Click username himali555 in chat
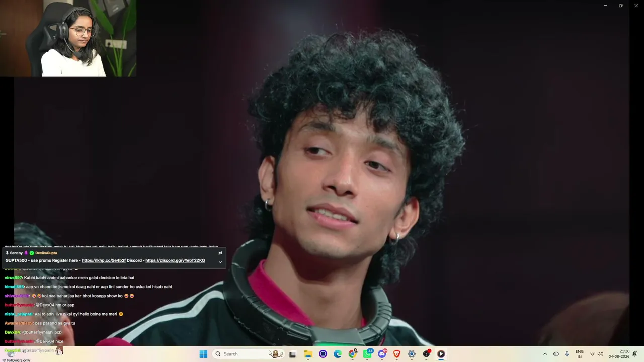 15,287
